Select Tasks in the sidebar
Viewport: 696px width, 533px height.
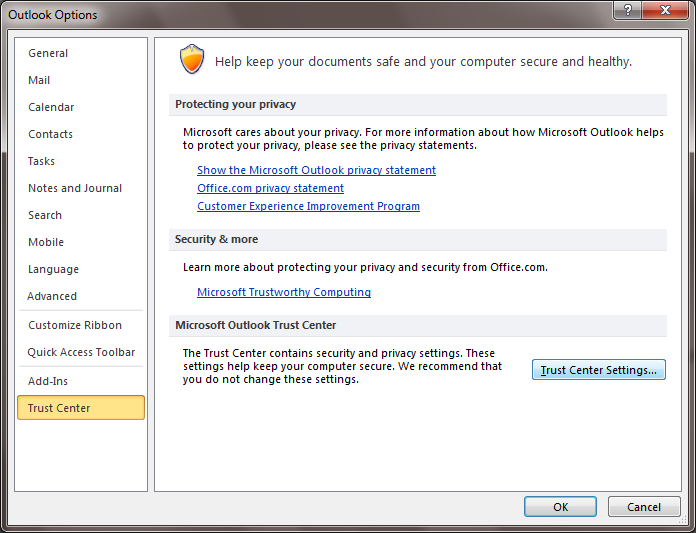41,161
